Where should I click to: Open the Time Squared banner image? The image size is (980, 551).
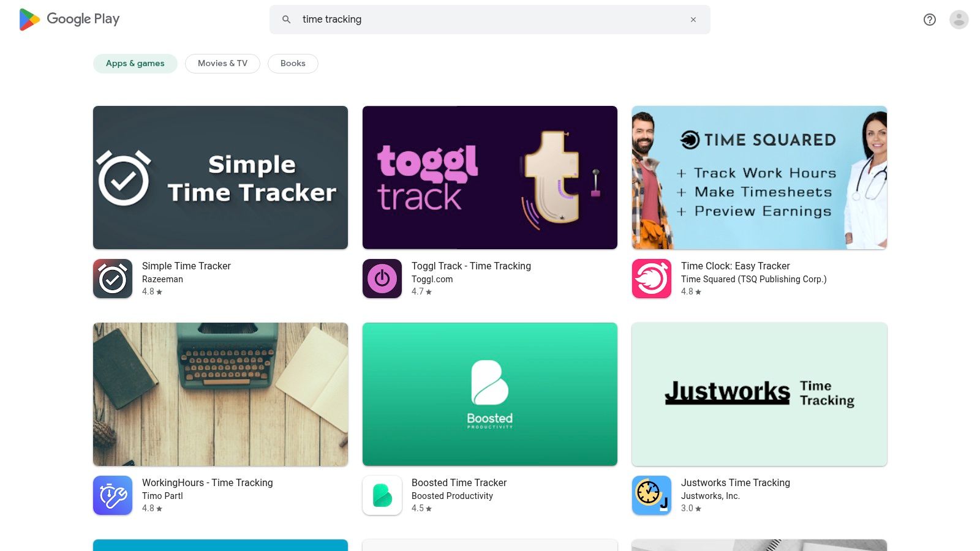[x=759, y=178]
